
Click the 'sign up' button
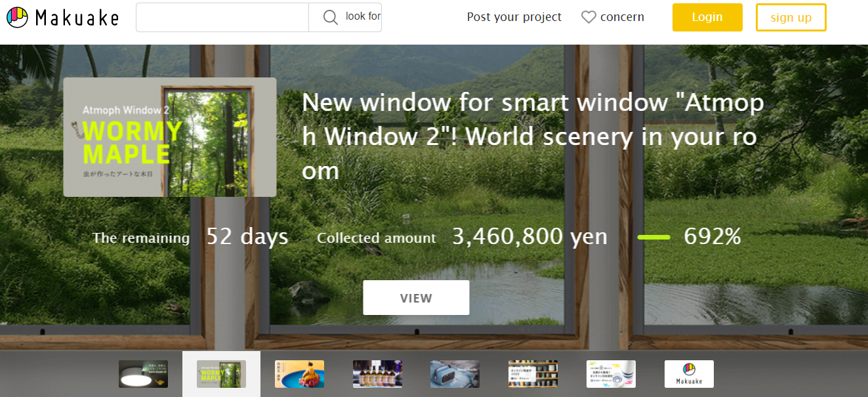(791, 17)
